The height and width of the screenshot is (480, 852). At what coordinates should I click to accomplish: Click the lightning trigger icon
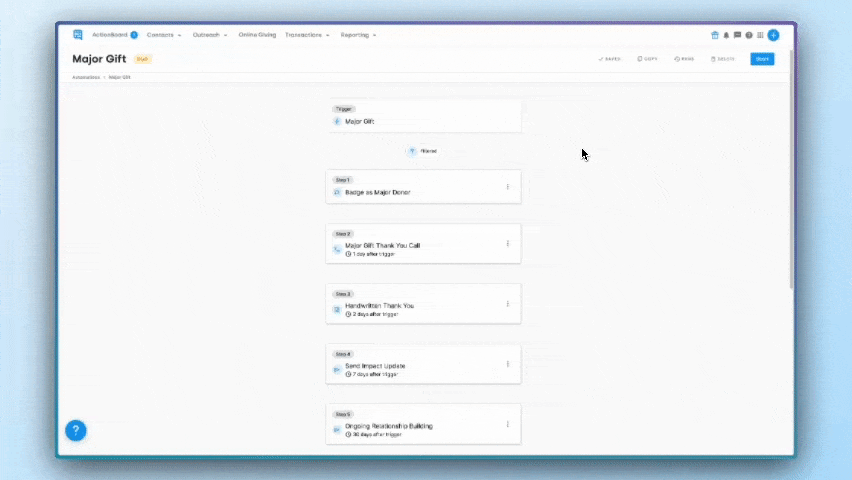pyautogui.click(x=337, y=121)
